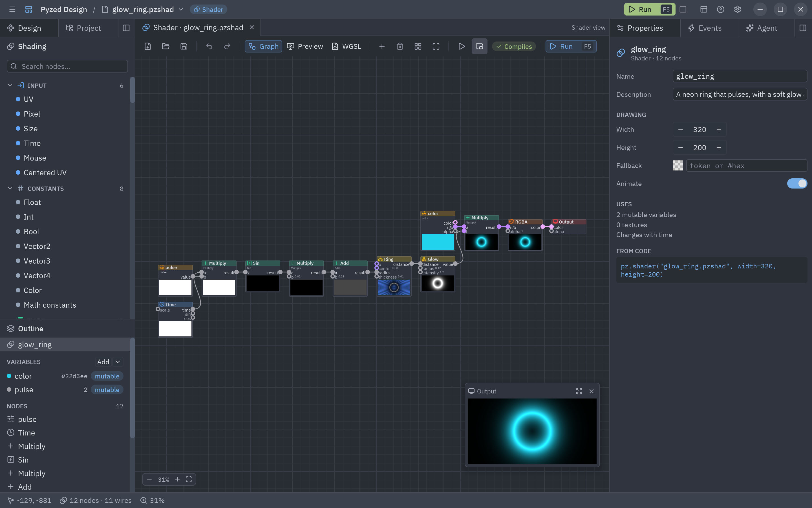Collapse the INPUT node category
This screenshot has height=508, width=812.
[x=10, y=85]
